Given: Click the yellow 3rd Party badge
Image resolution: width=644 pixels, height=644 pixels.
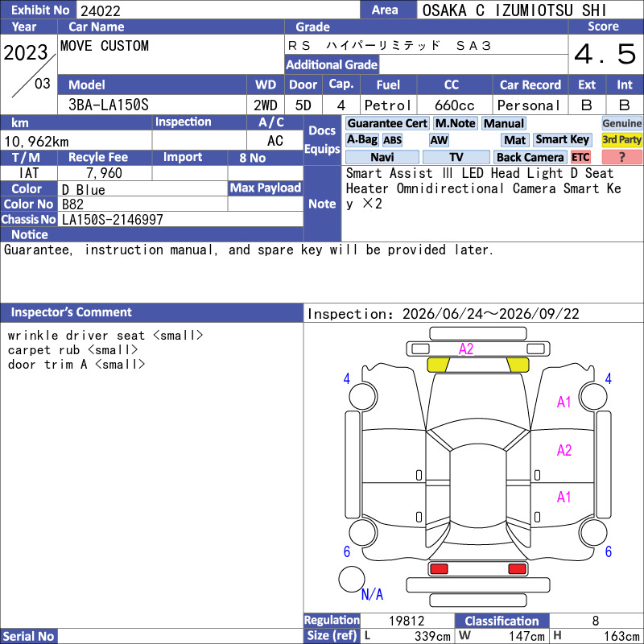Looking at the screenshot, I should (x=621, y=140).
